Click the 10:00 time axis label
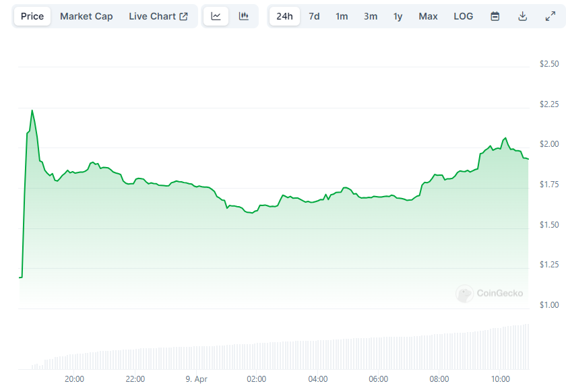The image size is (566, 392). pyautogui.click(x=500, y=379)
